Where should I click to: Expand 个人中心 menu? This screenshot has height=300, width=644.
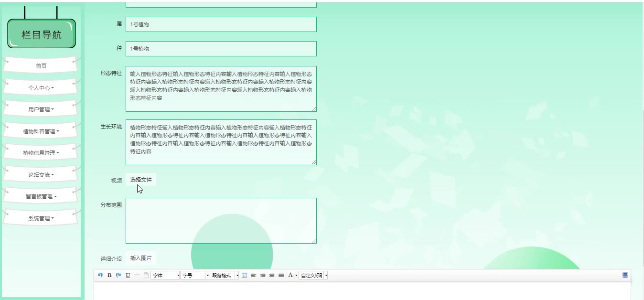coord(41,88)
